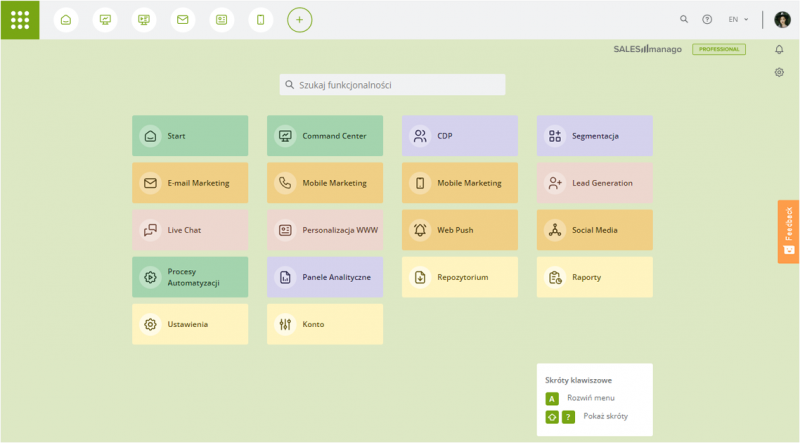
Task: Click the settings gear below the bell
Action: 779,72
